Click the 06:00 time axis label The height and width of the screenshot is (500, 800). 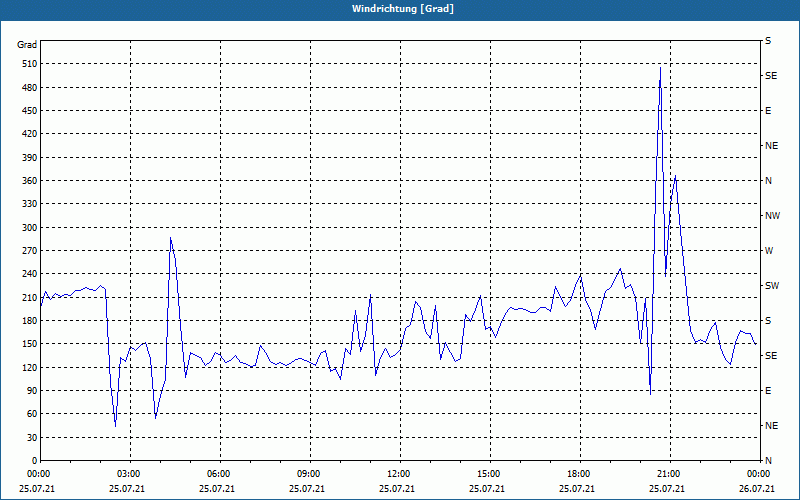point(217,474)
